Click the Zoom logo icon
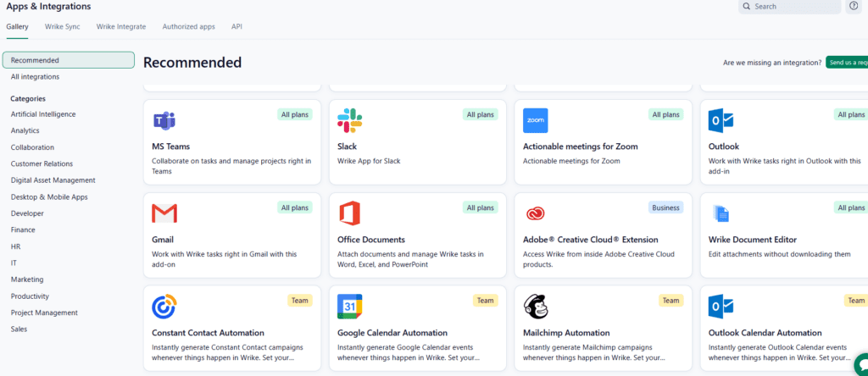Image resolution: width=868 pixels, height=376 pixels. tap(535, 120)
